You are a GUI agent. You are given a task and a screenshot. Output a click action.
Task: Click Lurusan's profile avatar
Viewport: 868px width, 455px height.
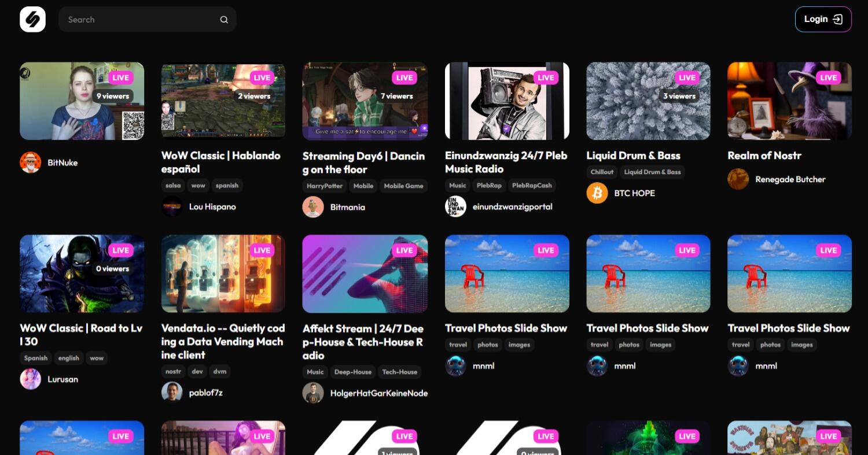[30, 379]
